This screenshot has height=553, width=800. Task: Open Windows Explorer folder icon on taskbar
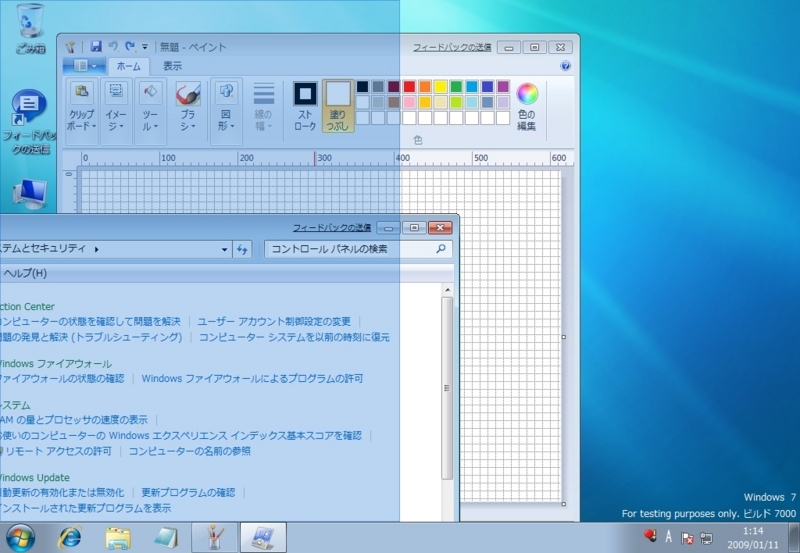click(118, 538)
